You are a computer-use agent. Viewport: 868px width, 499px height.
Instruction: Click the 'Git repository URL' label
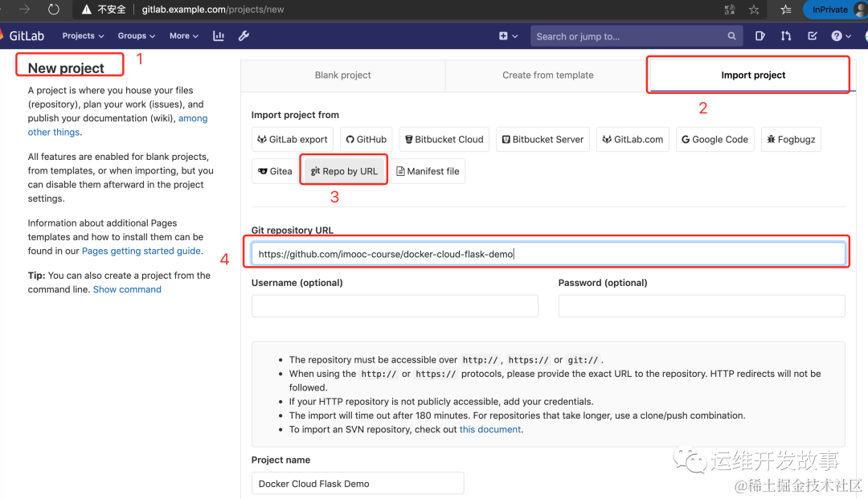coord(293,230)
